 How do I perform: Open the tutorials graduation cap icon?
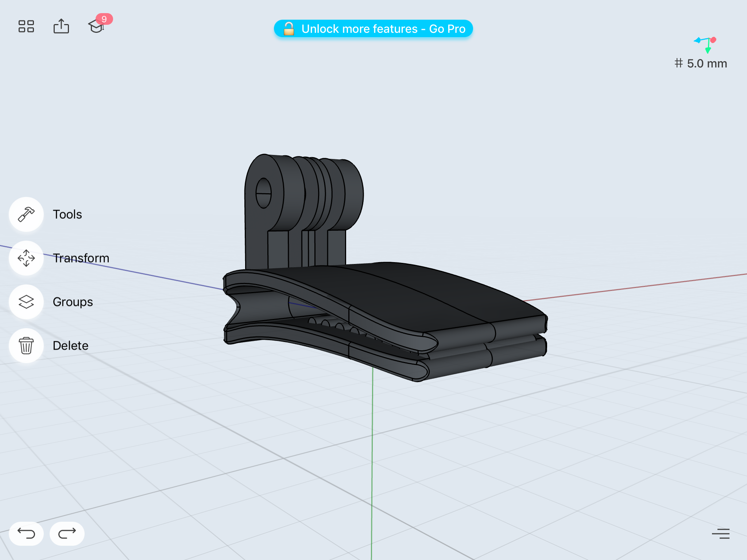pyautogui.click(x=96, y=26)
